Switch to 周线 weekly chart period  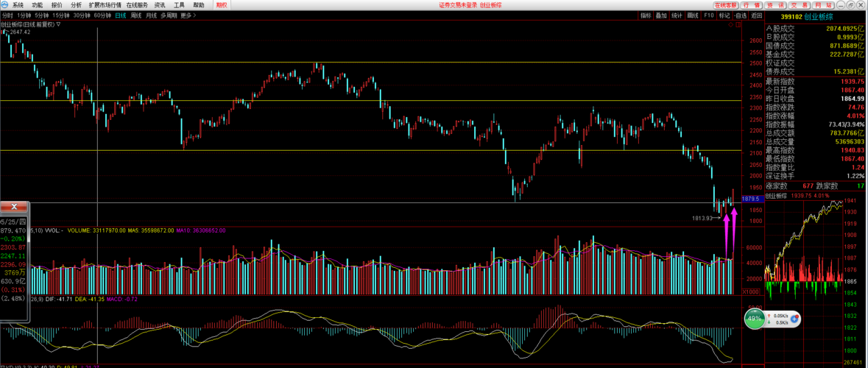coord(136,15)
